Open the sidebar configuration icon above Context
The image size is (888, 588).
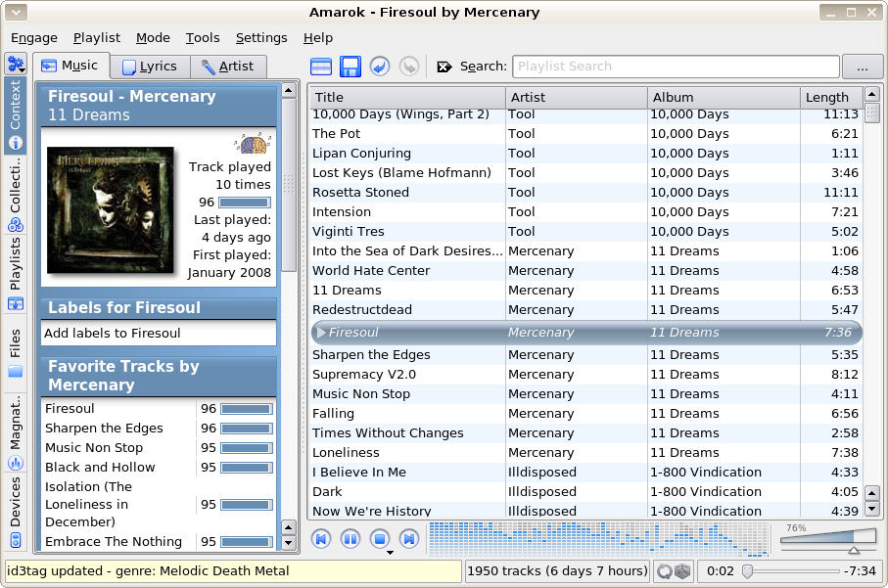click(x=16, y=64)
